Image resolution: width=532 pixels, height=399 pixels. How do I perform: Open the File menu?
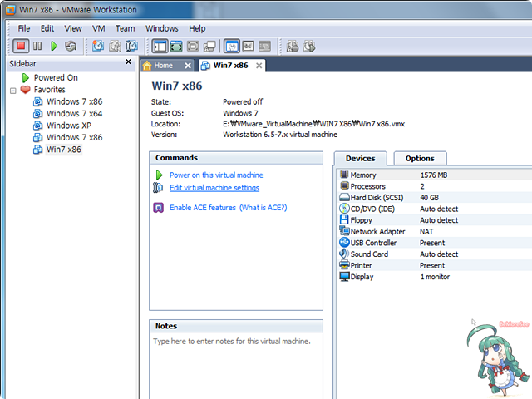pos(24,28)
